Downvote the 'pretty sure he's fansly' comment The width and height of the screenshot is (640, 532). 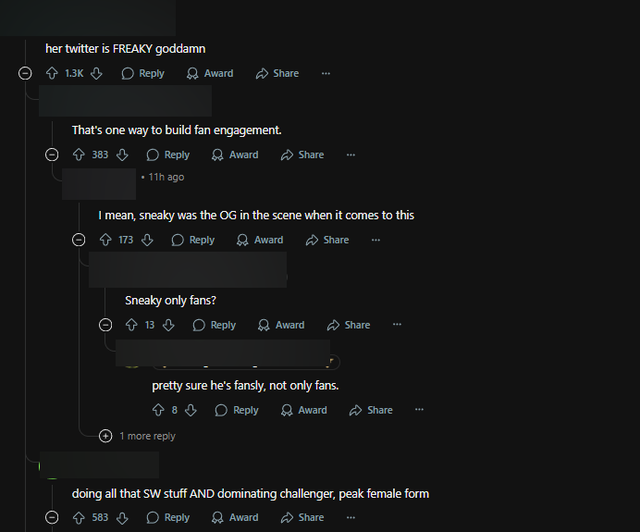[191, 410]
